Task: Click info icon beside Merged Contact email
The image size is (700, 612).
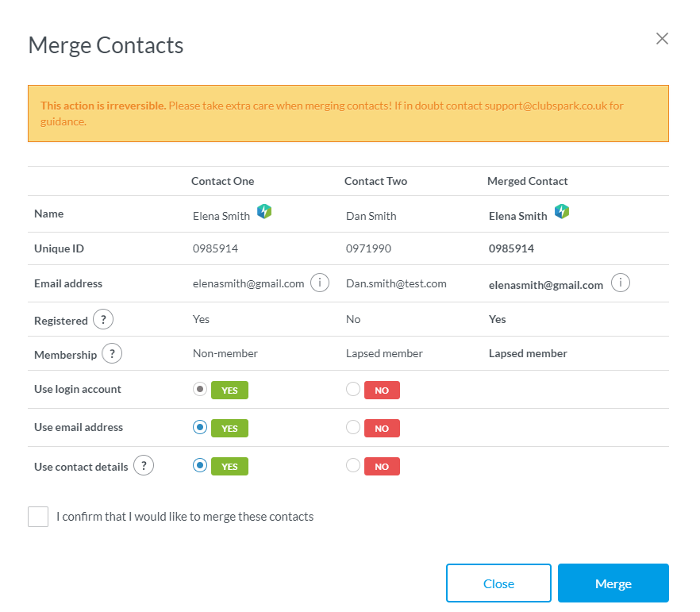Action: 621,283
